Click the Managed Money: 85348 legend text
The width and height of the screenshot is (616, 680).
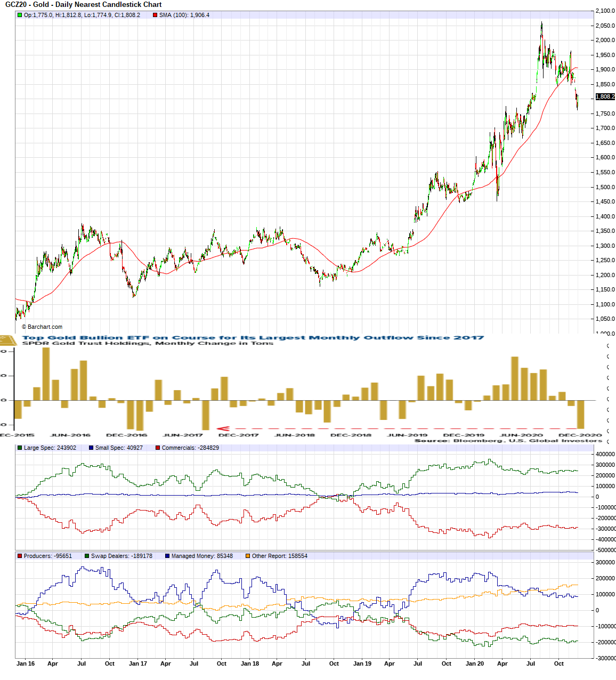coord(202,556)
